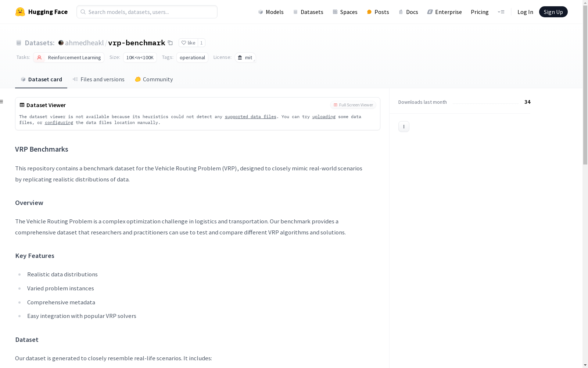Viewport: 588px width, 368px height.
Task: Like the vrp-benchmark dataset
Action: [x=188, y=43]
